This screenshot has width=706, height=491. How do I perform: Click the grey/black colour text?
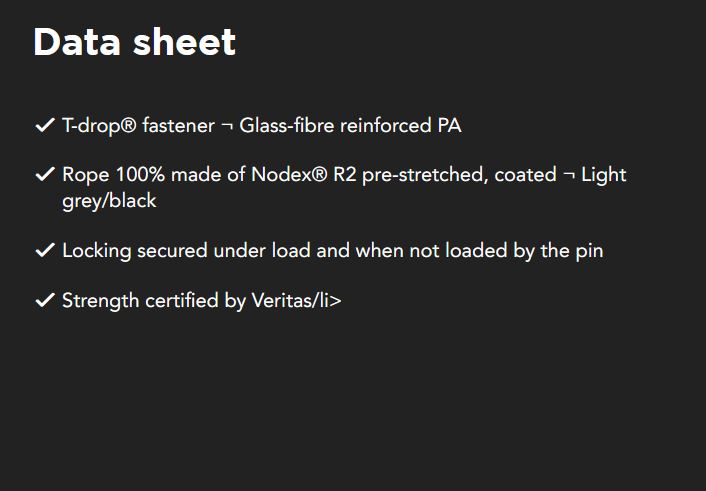[x=109, y=200]
